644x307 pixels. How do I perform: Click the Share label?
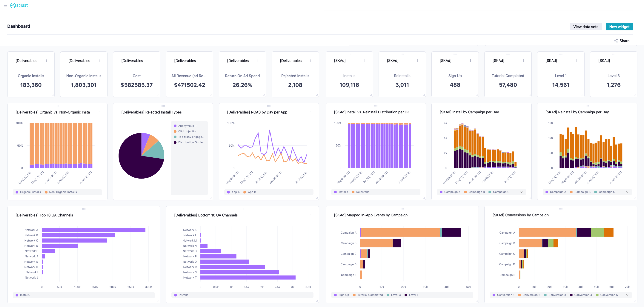click(625, 41)
